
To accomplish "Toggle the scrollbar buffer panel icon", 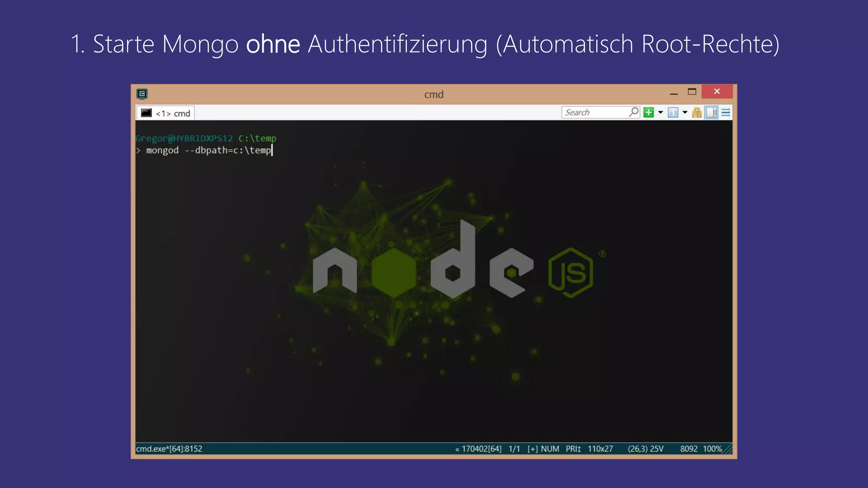I will click(712, 112).
